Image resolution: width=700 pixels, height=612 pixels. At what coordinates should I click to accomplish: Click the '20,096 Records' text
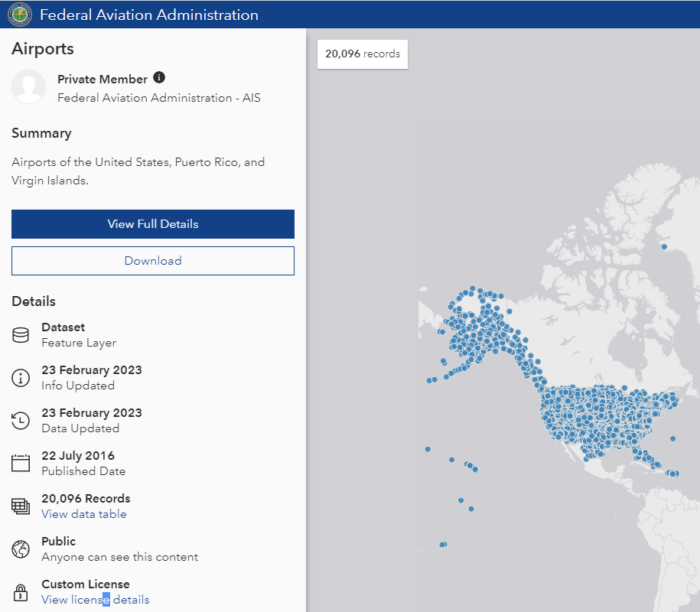(86, 499)
